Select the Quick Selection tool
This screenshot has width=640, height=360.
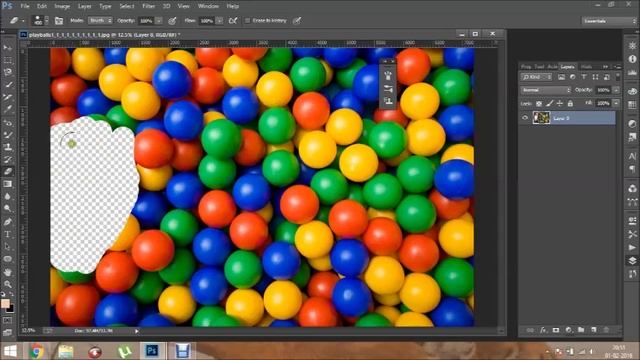click(7, 85)
